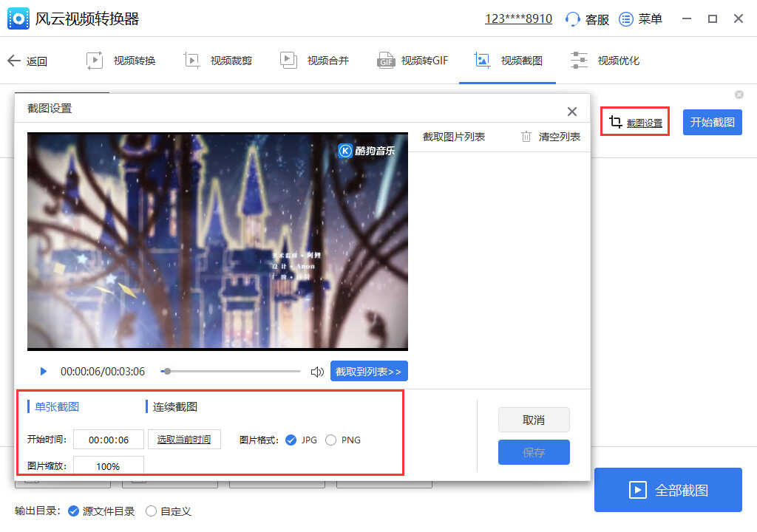Click the 截取图片列表 header text

(x=454, y=137)
